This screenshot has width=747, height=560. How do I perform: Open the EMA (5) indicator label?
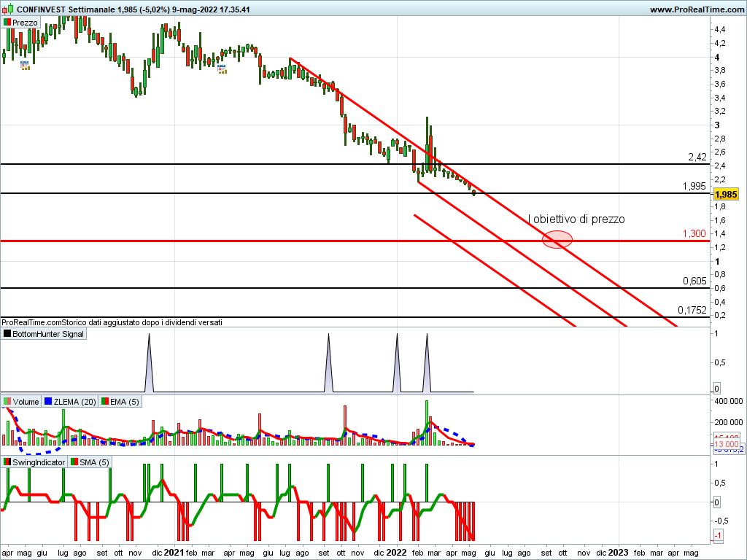pyautogui.click(x=123, y=402)
